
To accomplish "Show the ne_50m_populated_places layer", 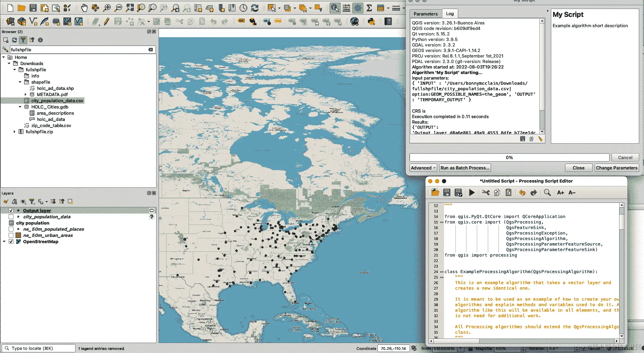I will (x=11, y=229).
